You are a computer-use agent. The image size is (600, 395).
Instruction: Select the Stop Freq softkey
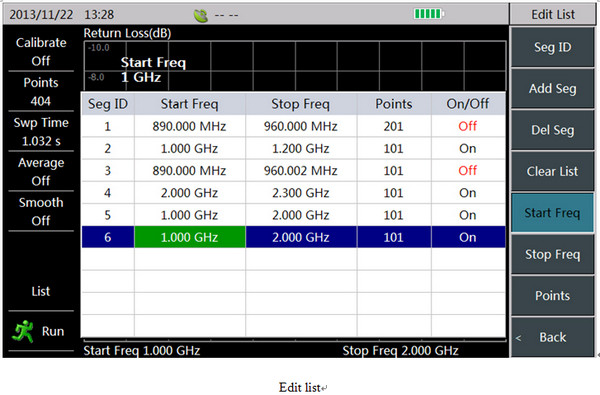(x=553, y=254)
